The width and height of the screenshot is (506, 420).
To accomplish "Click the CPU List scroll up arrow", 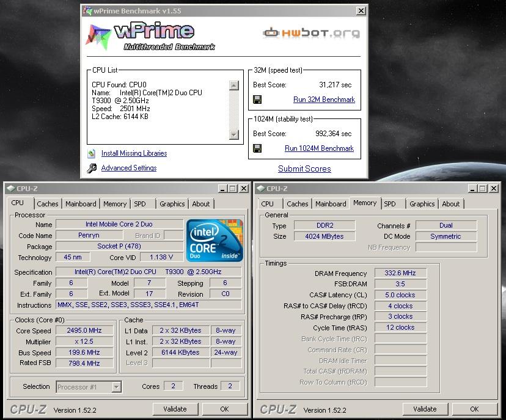I will [233, 85].
